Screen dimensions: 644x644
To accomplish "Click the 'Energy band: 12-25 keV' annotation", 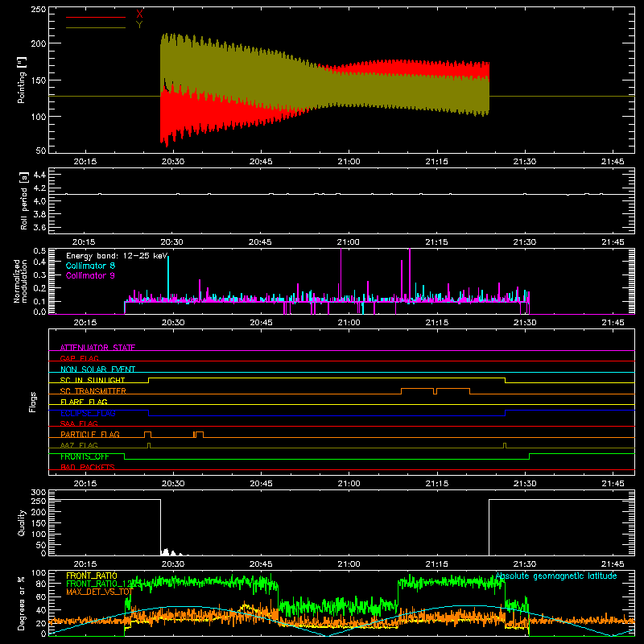I will pyautogui.click(x=117, y=256).
